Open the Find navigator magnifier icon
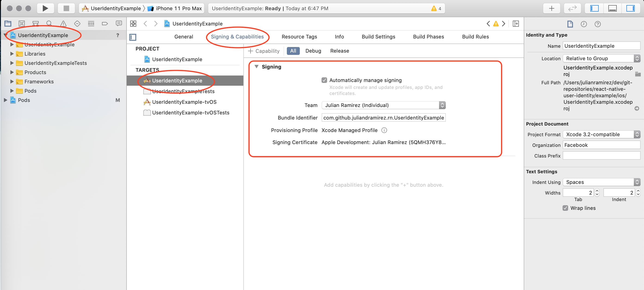 point(49,24)
